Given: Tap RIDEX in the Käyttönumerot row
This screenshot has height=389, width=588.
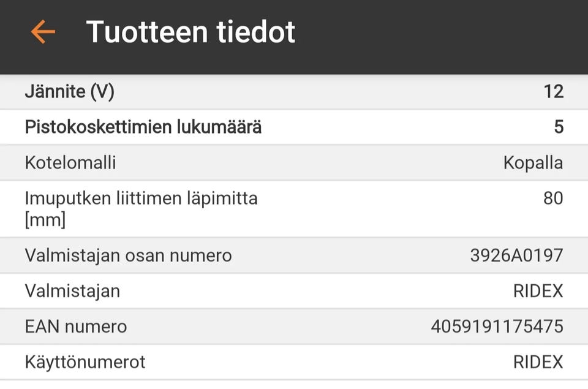Looking at the screenshot, I should [x=538, y=362].
